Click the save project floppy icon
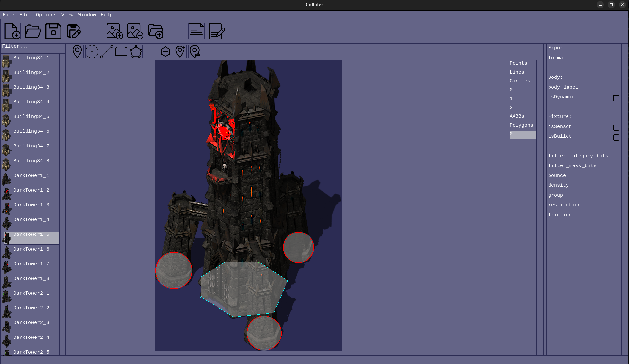This screenshot has height=364, width=629. [53, 31]
